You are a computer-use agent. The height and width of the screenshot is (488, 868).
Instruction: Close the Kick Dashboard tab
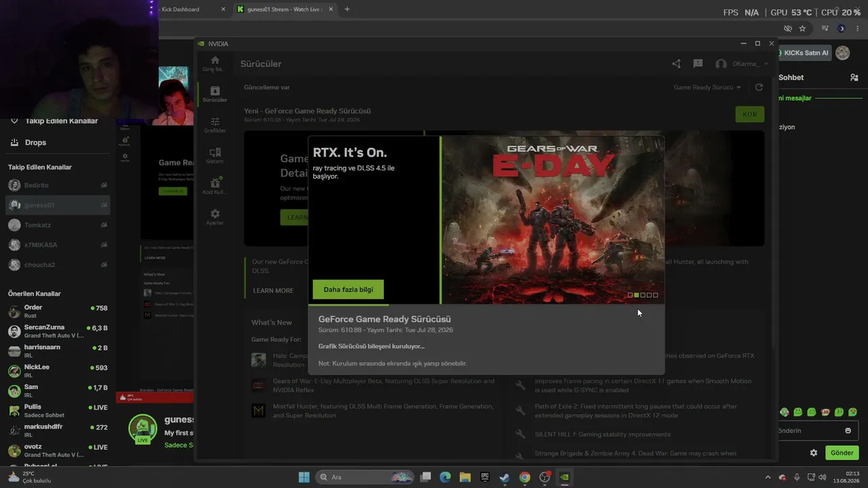(223, 9)
